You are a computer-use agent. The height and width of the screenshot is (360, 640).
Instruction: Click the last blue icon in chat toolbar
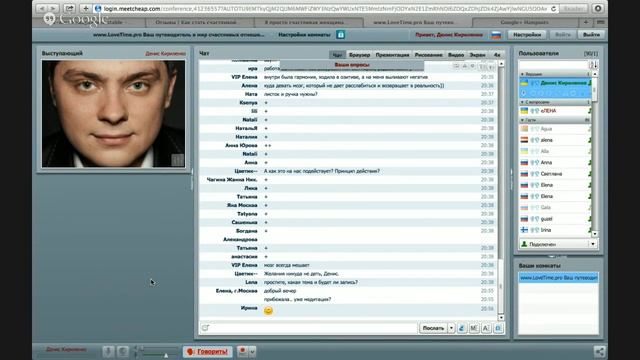[x=498, y=328]
